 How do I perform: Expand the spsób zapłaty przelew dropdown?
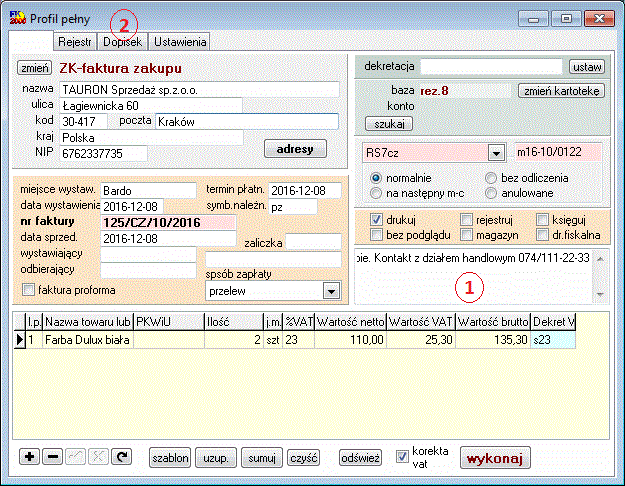[331, 291]
